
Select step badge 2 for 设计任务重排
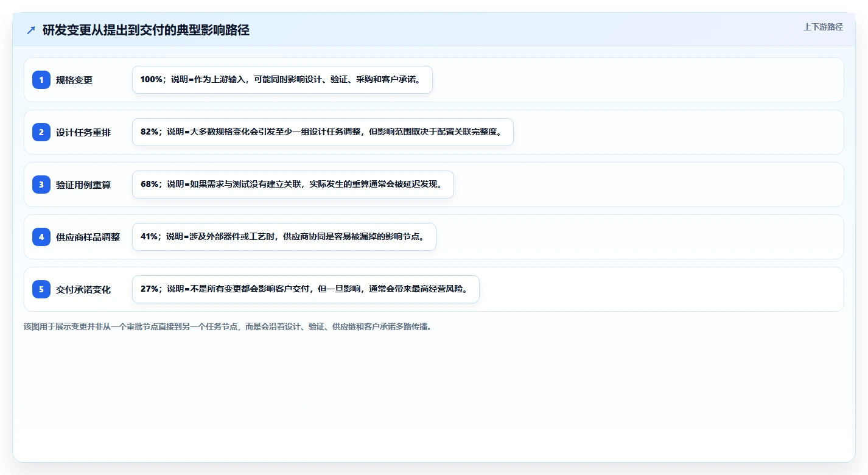41,132
